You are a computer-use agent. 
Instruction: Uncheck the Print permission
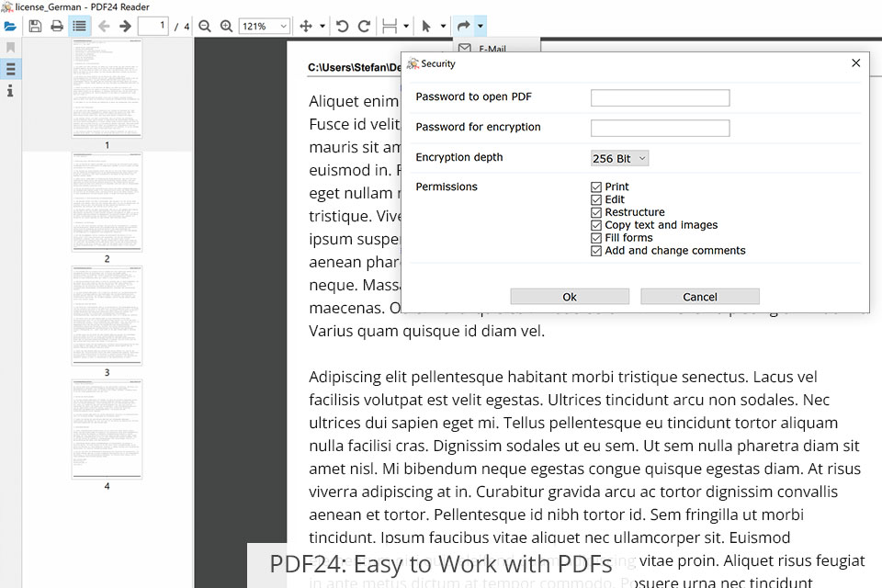(596, 187)
